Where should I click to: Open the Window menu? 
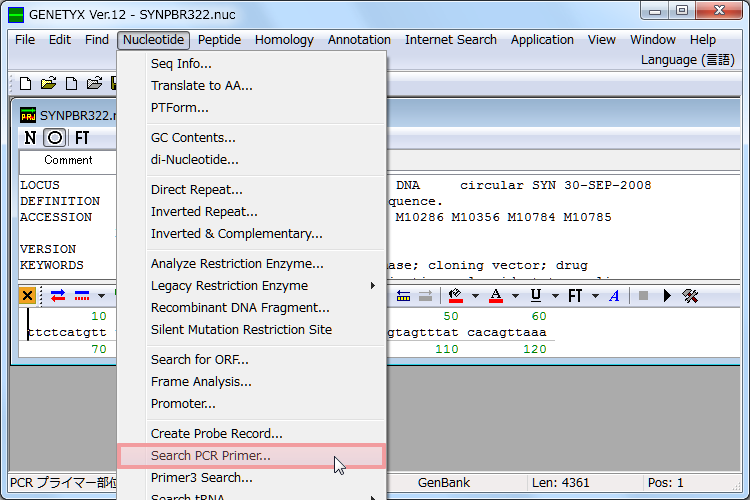(x=652, y=40)
